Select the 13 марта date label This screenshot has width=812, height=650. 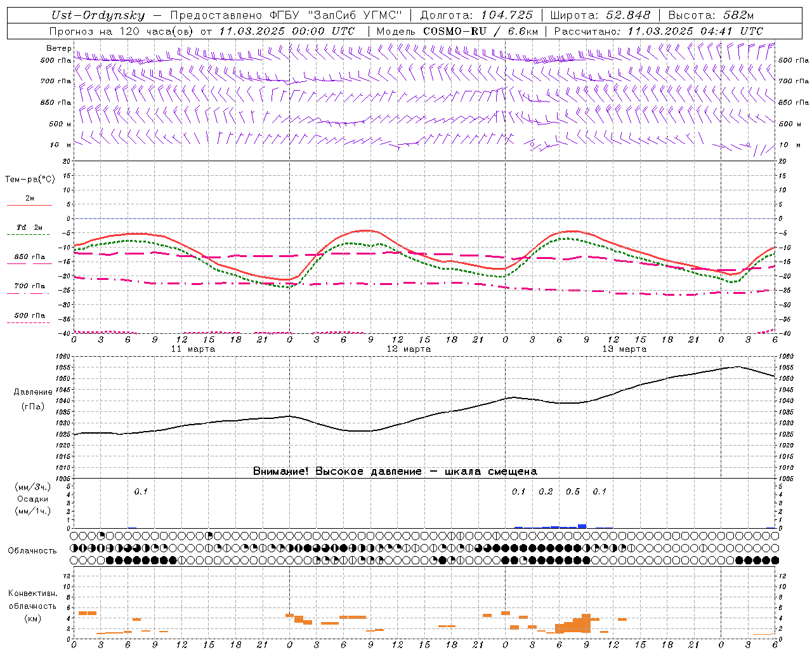point(624,349)
